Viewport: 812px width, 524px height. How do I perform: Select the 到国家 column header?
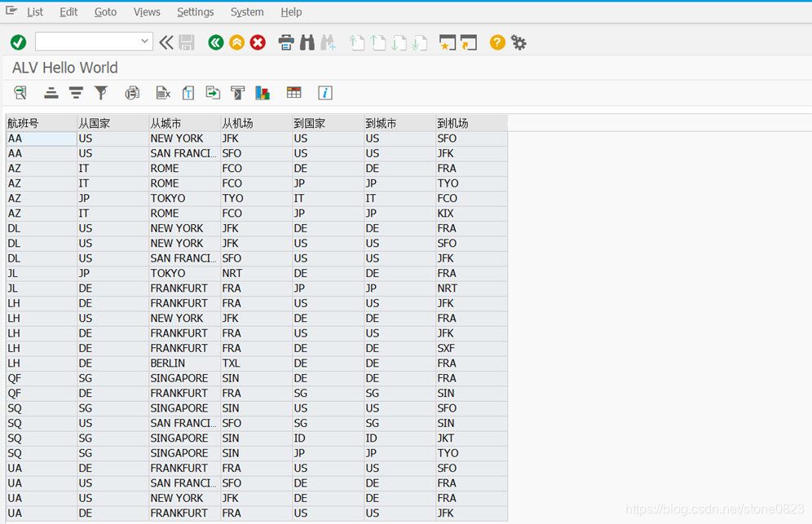pos(328,123)
